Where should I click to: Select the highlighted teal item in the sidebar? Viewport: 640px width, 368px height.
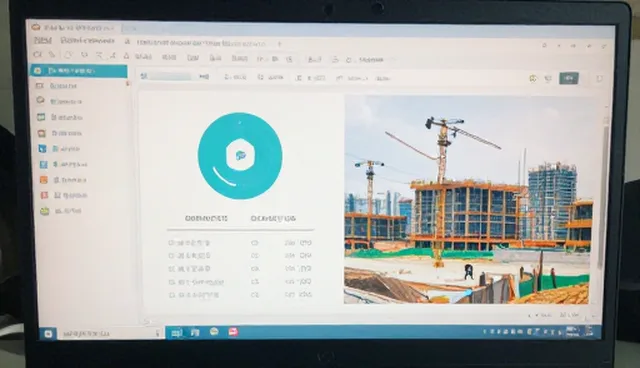79,71
